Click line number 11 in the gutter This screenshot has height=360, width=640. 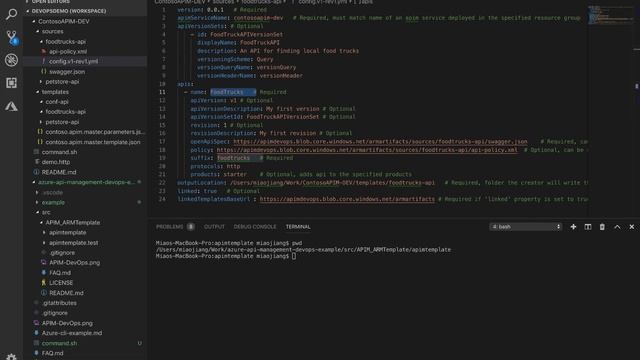click(x=162, y=92)
